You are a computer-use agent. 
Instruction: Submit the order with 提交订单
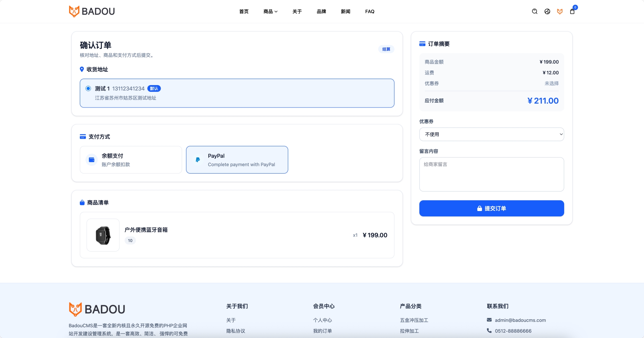click(x=492, y=208)
